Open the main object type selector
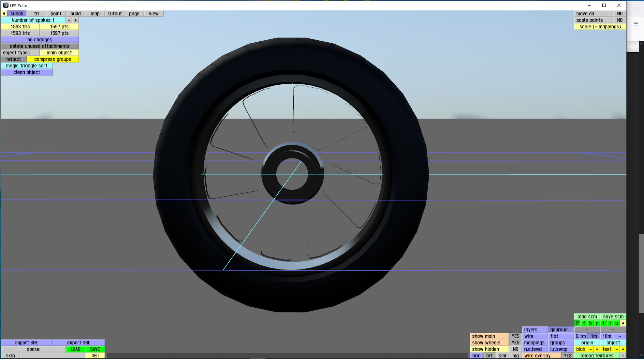Screen dimensions: 644x359 point(59,53)
